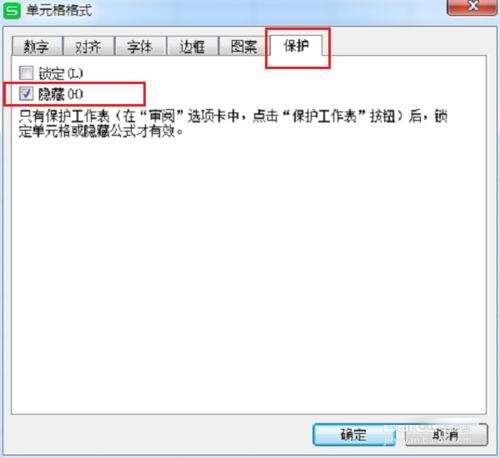Click the 单元格格式 title bar text
Image resolution: width=500 pixels, height=458 pixels.
pyautogui.click(x=59, y=10)
